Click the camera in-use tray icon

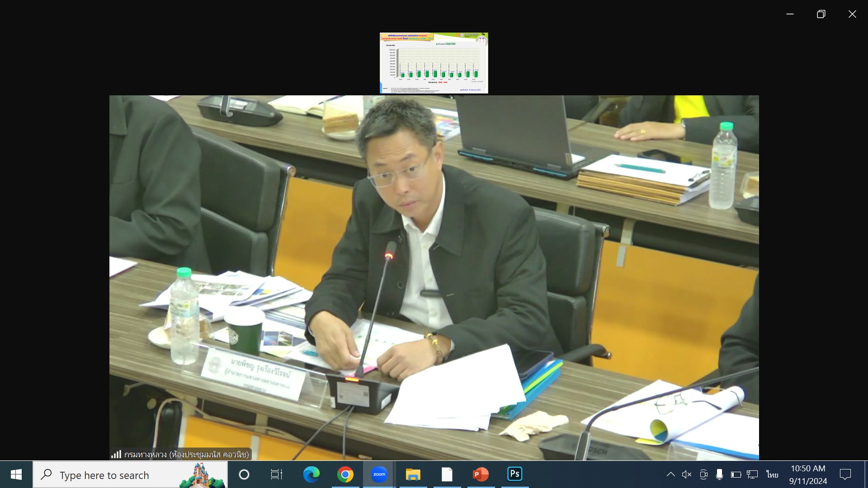pos(703,474)
